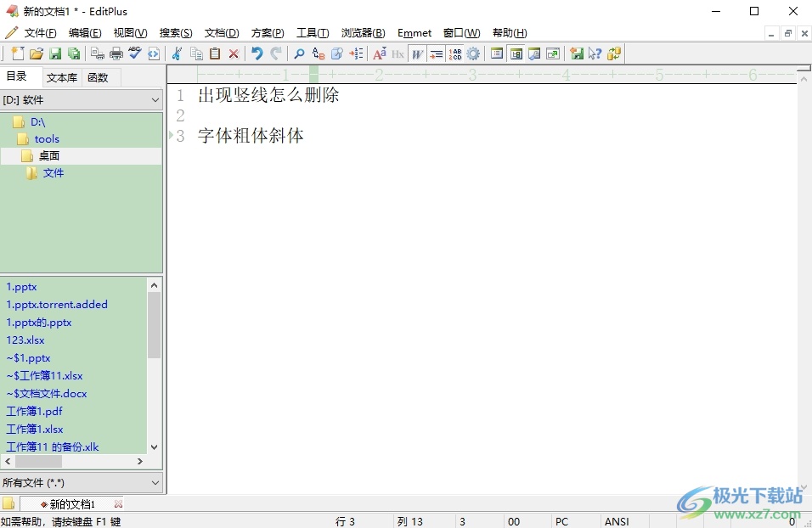
Task: Click the context help pointer-question icon
Action: tap(595, 53)
